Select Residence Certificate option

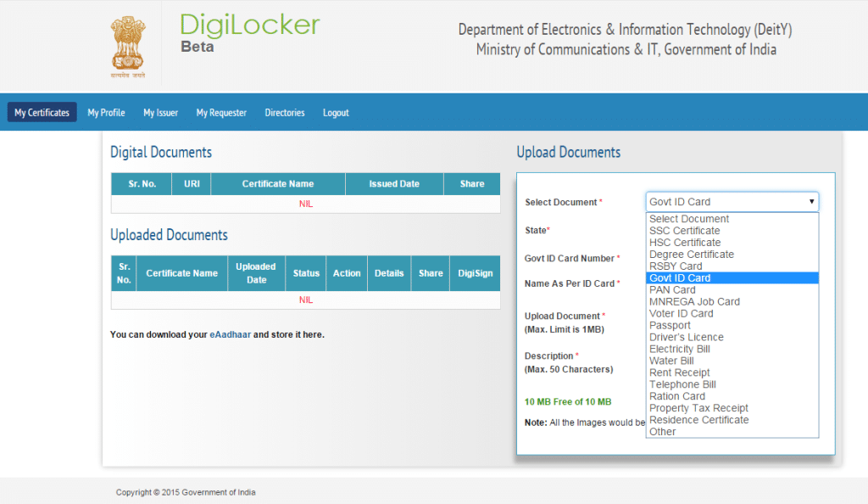click(x=732, y=420)
